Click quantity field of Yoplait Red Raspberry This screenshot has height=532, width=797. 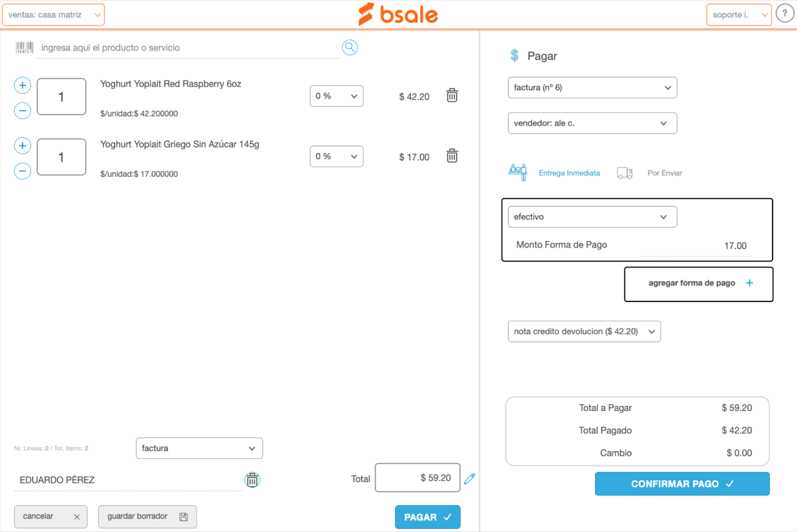(61, 97)
